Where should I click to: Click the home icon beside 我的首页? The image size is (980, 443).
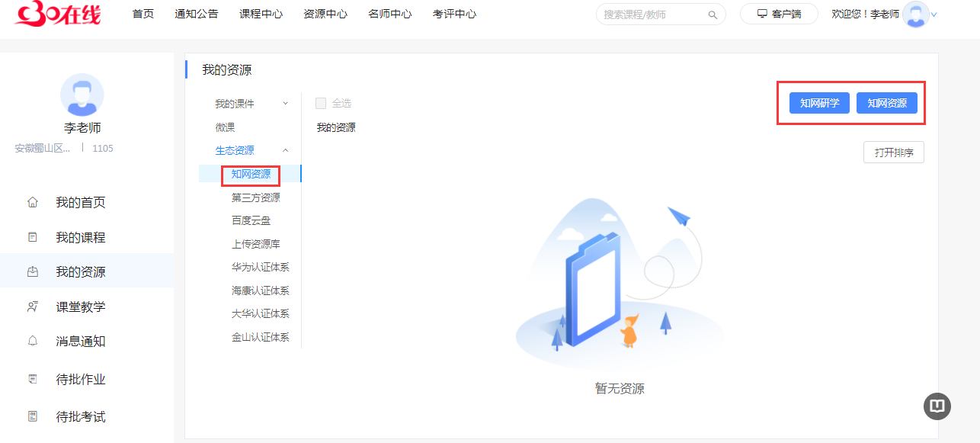point(32,202)
